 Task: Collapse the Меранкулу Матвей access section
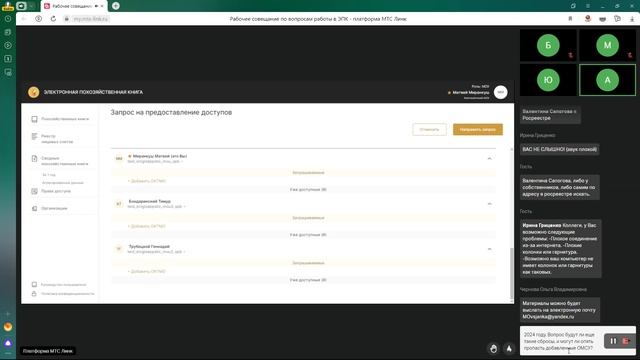489,158
